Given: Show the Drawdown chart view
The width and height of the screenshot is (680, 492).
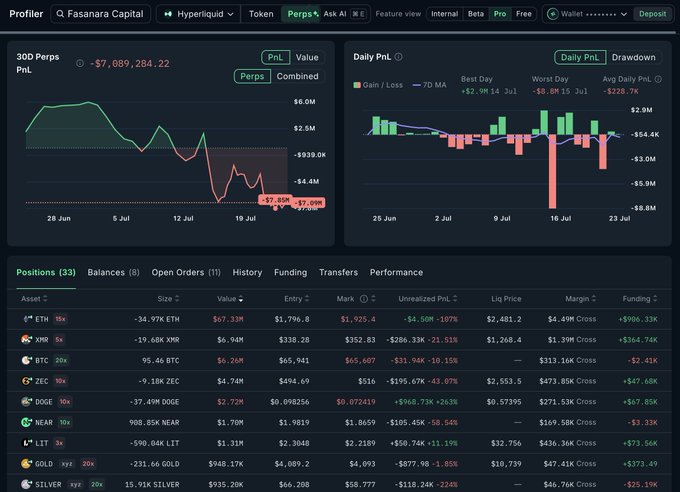Looking at the screenshot, I should [x=634, y=57].
